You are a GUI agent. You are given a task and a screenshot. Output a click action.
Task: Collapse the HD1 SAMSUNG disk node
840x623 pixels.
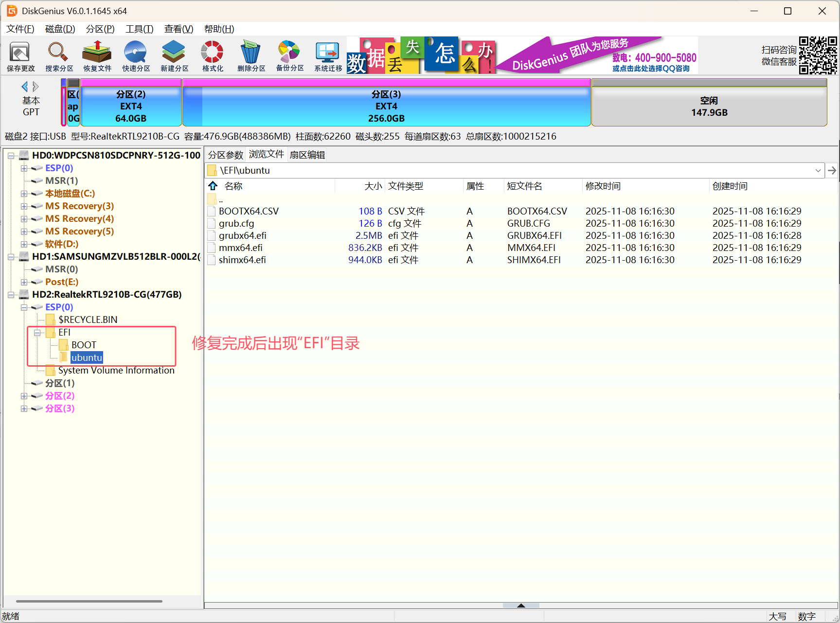click(x=11, y=257)
